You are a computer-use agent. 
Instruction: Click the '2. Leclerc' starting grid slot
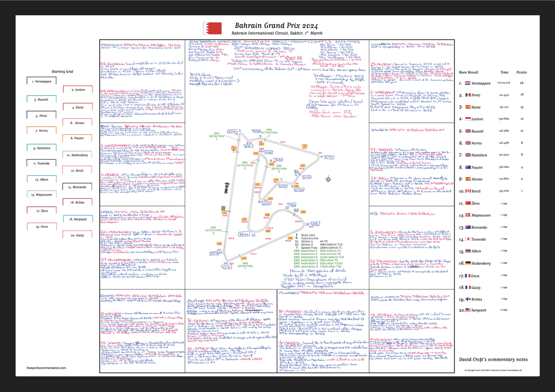point(77,90)
